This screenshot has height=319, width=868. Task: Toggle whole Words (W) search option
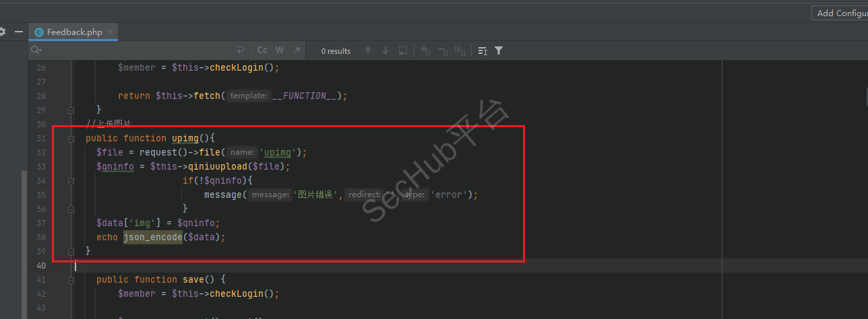point(280,50)
